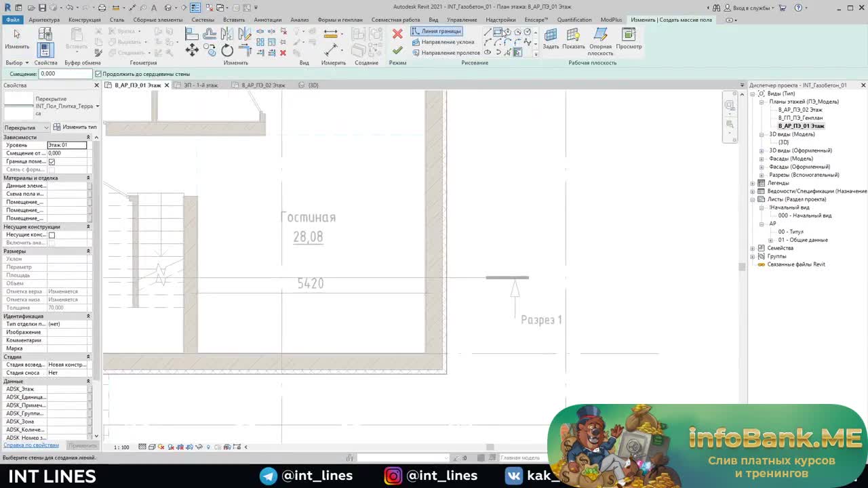Toggle 'Продолжить до сердцевины стены' checkbox
The width and height of the screenshot is (868, 488).
98,74
